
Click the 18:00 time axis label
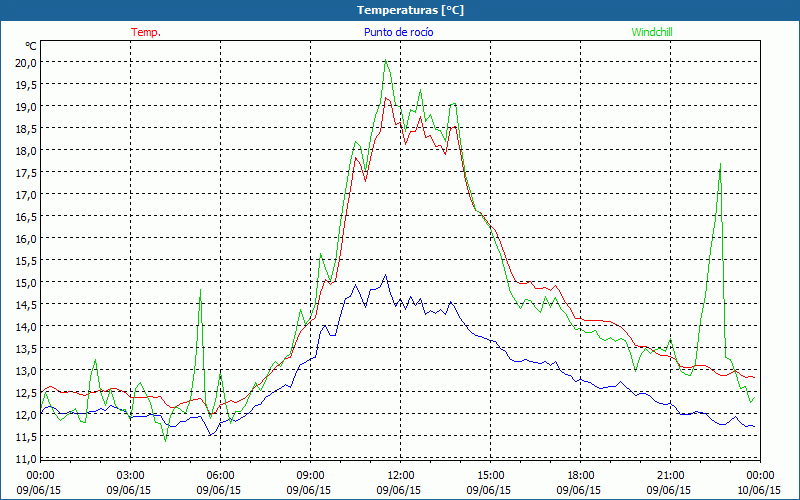[x=580, y=476]
